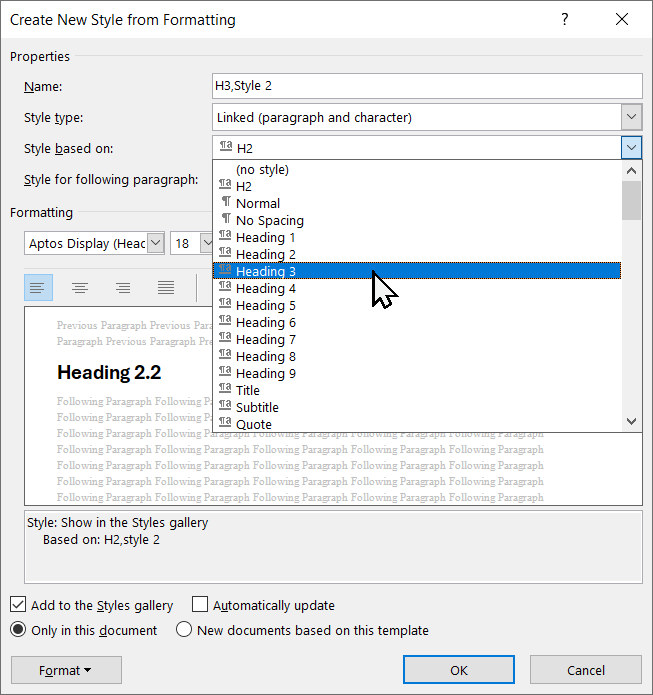Collapse the Style based on dropdown arrow

pos(631,148)
